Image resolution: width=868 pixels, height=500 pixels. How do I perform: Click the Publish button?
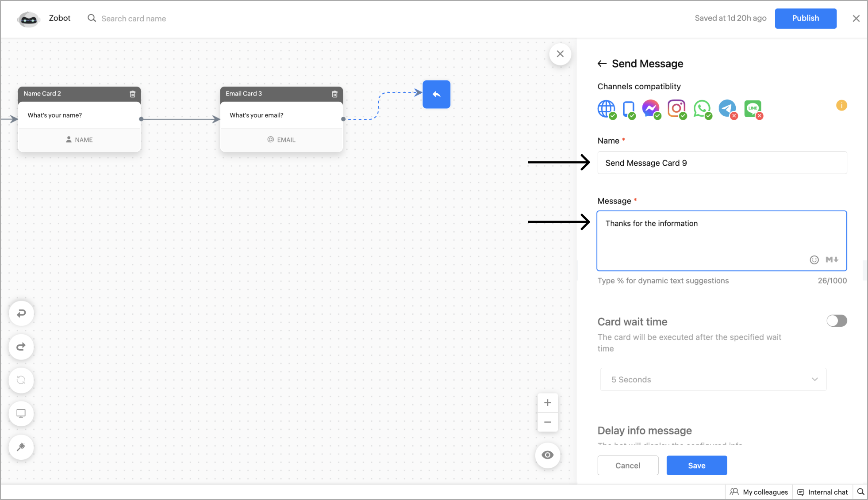[805, 18]
